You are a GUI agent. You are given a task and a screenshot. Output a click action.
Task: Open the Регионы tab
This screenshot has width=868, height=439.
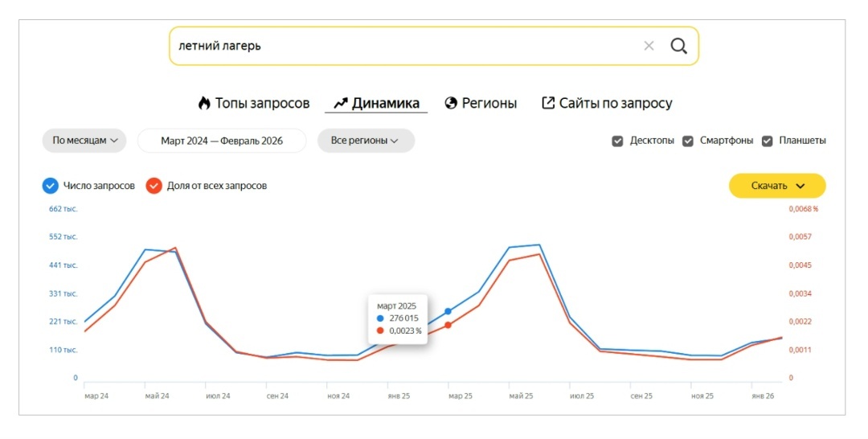click(489, 104)
